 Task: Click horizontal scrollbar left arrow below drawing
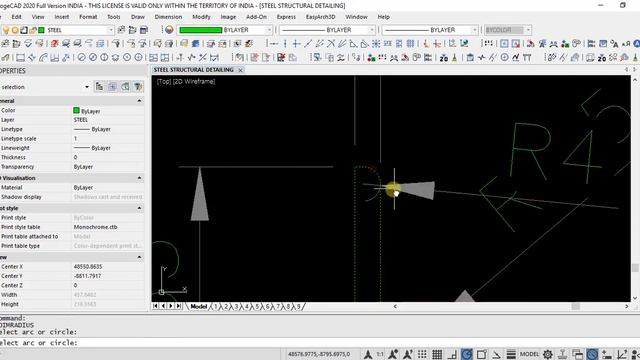395,306
